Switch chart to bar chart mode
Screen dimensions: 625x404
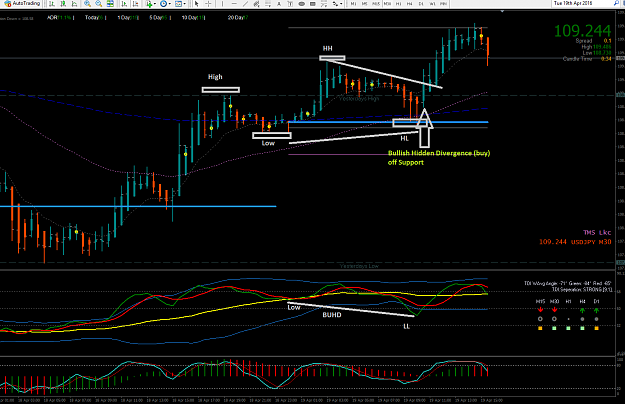(52, 4)
